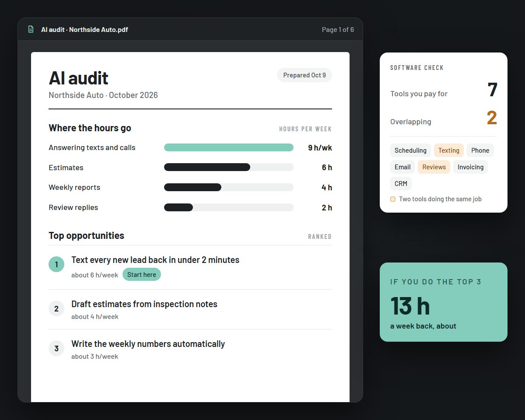Click the PDF document file icon
Screen dimensions: 525x420
(31, 29)
